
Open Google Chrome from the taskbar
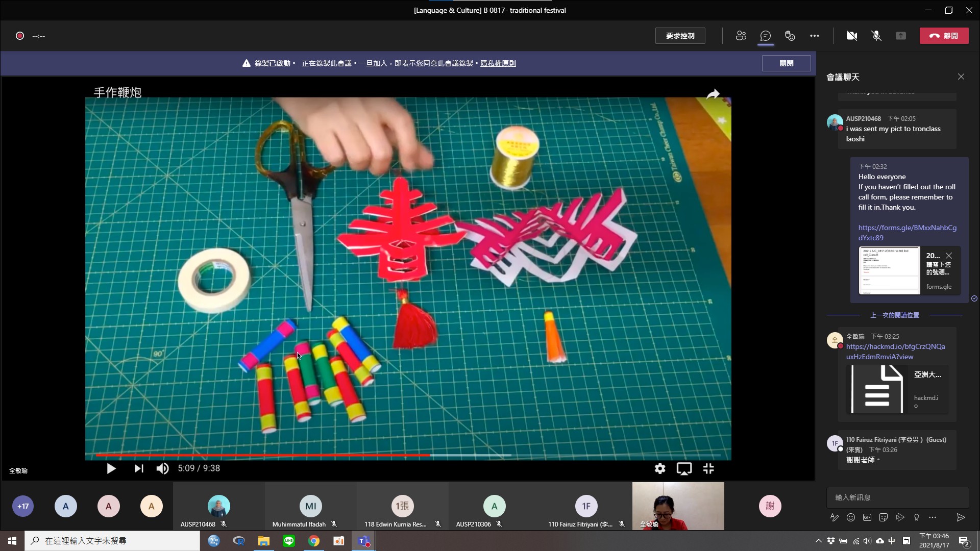[x=313, y=541]
